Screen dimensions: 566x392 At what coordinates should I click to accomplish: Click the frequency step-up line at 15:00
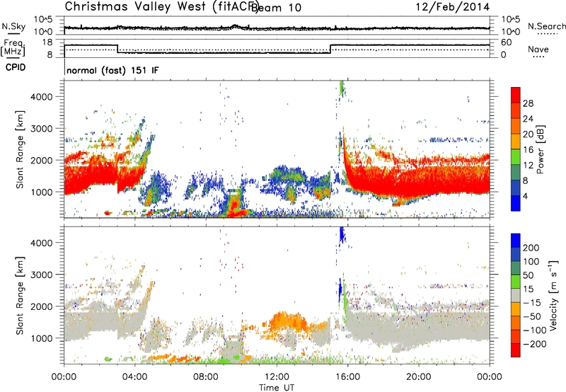[330, 49]
